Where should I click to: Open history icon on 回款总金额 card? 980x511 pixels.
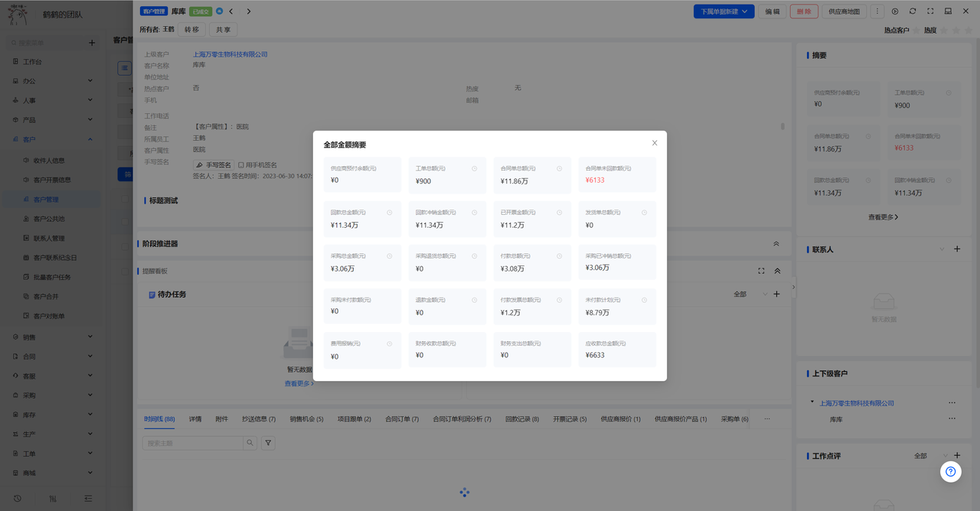(389, 213)
